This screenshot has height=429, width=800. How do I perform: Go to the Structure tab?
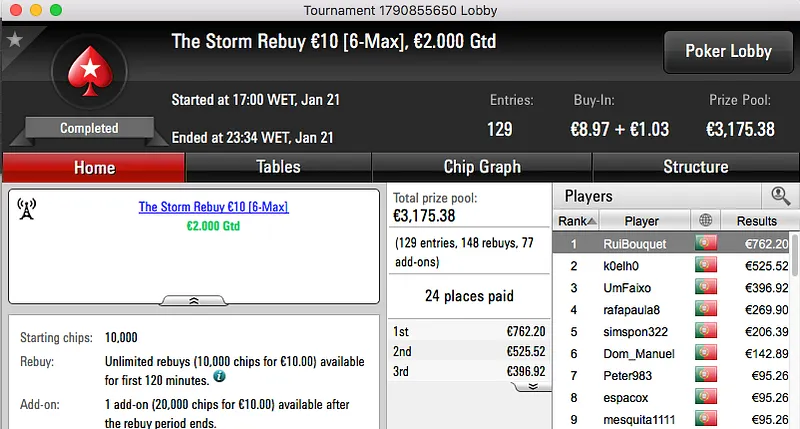tap(695, 167)
